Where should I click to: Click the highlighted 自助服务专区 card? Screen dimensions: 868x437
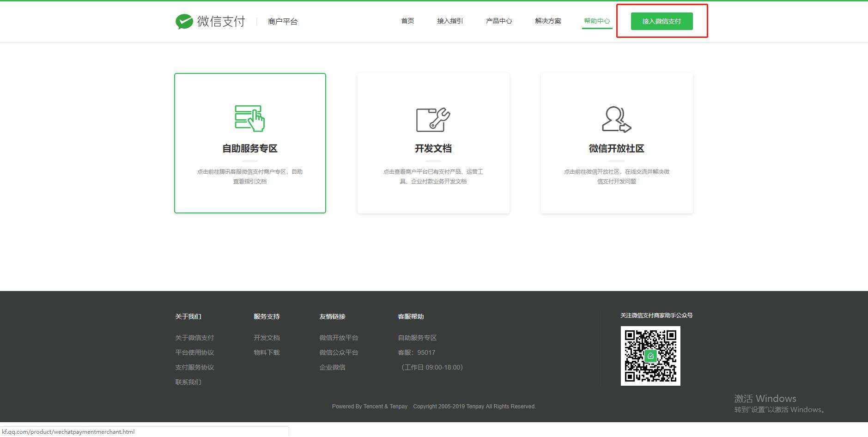(249, 143)
